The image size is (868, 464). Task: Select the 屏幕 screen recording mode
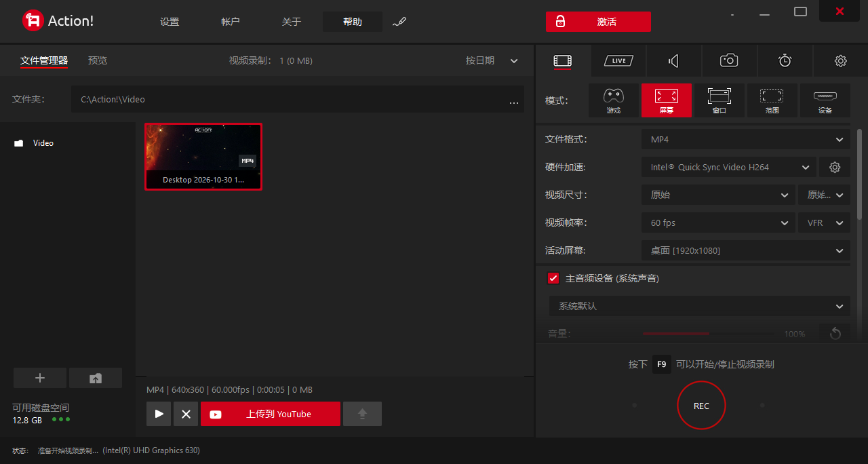pyautogui.click(x=667, y=100)
